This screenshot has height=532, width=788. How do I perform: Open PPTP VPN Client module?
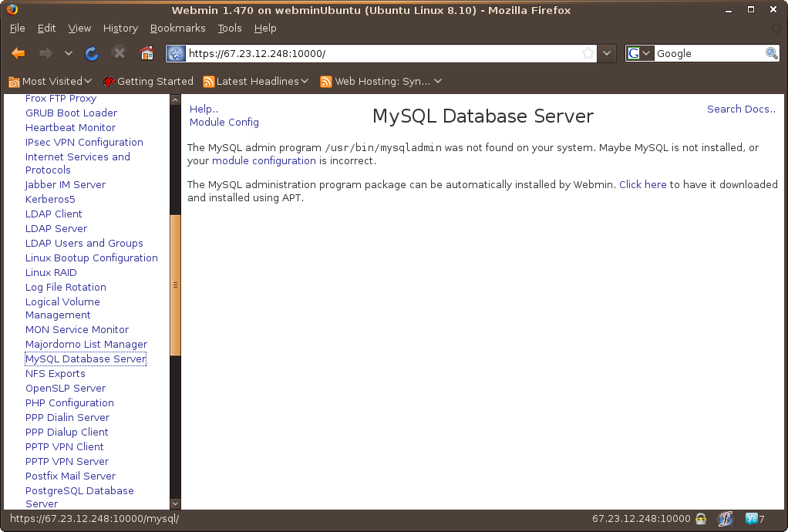point(64,446)
